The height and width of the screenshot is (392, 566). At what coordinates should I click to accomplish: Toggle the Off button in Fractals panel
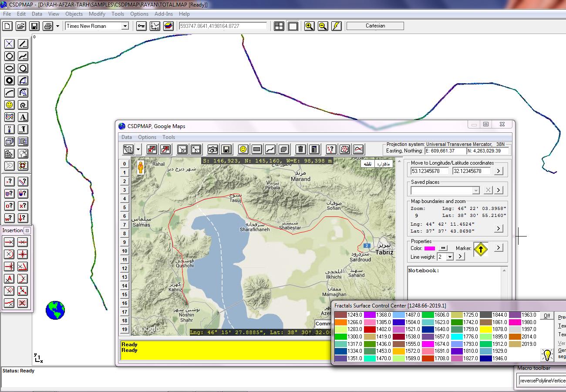[x=547, y=316]
